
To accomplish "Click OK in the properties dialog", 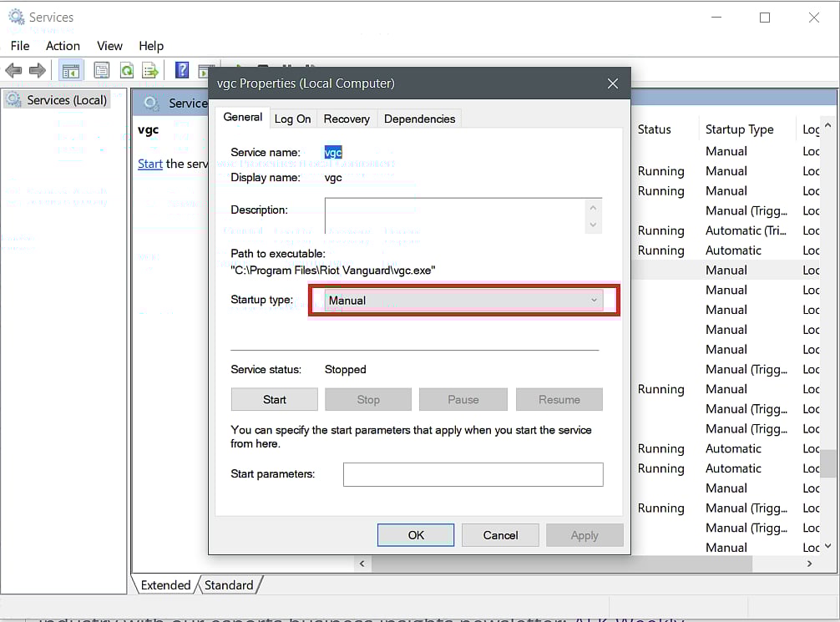I will [416, 535].
